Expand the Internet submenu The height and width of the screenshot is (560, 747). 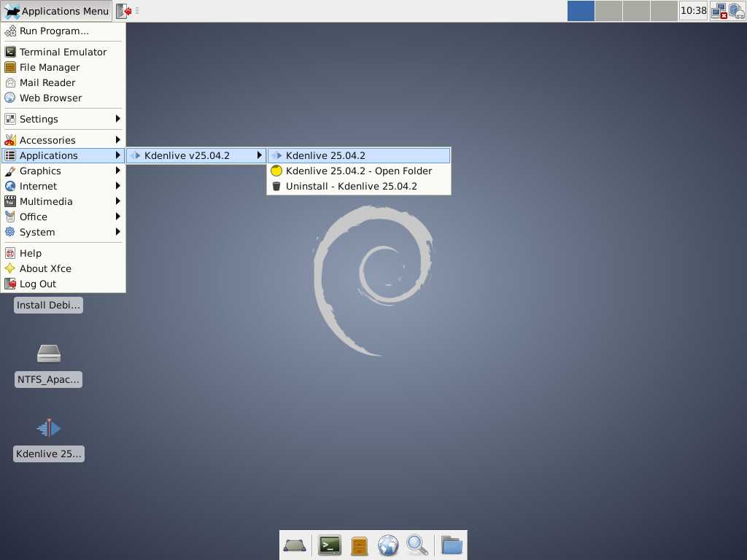pyautogui.click(x=63, y=186)
